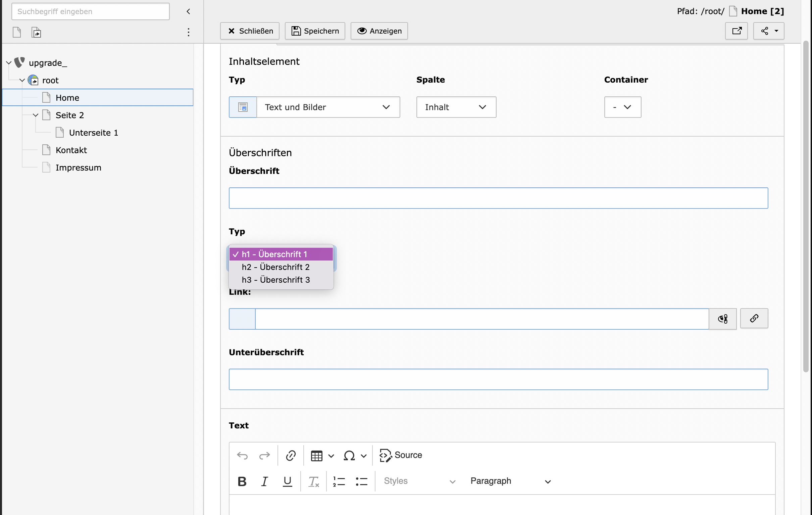The width and height of the screenshot is (812, 515).
Task: Click the Bold formatting icon
Action: [x=242, y=481]
